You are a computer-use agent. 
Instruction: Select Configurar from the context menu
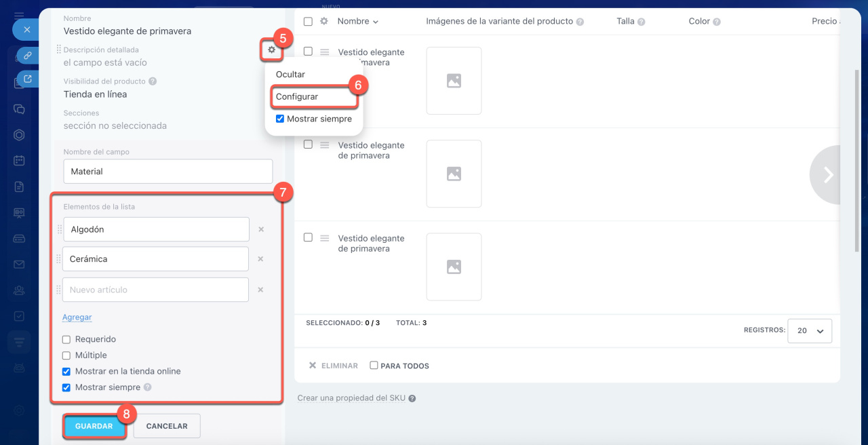click(x=297, y=96)
